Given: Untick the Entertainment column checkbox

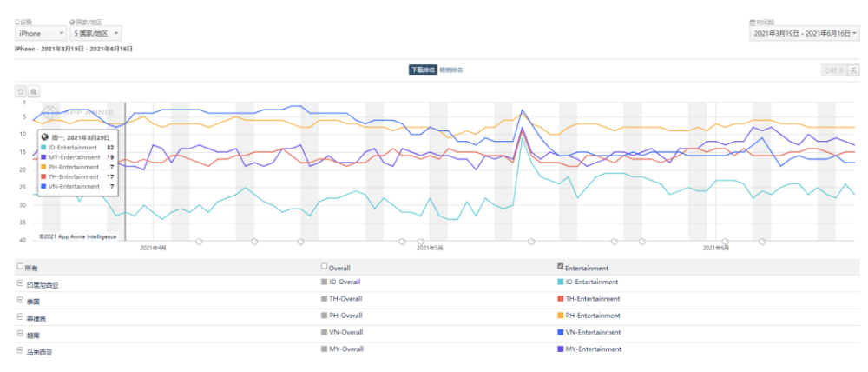Looking at the screenshot, I should pos(560,266).
